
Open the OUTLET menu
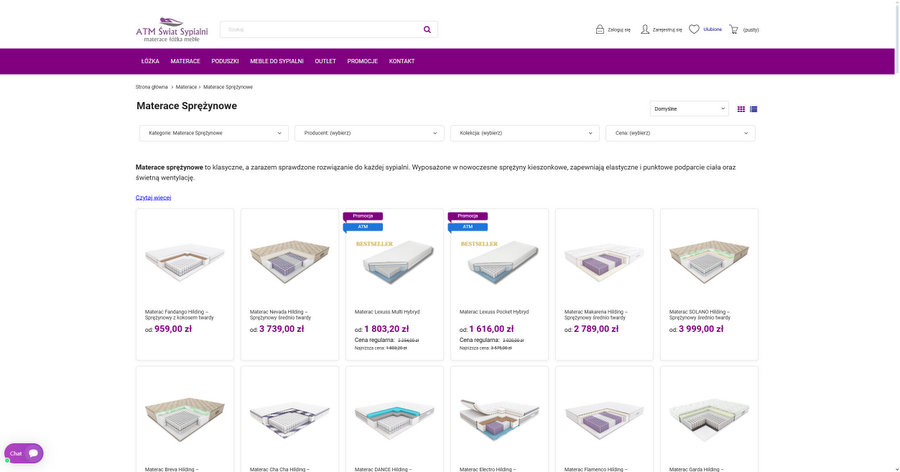(325, 61)
